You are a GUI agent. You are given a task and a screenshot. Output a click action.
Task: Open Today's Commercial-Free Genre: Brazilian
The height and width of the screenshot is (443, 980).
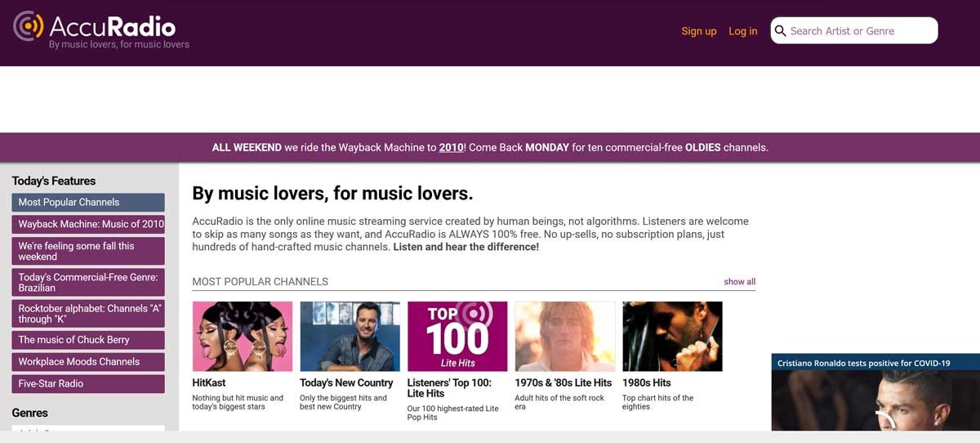point(88,282)
